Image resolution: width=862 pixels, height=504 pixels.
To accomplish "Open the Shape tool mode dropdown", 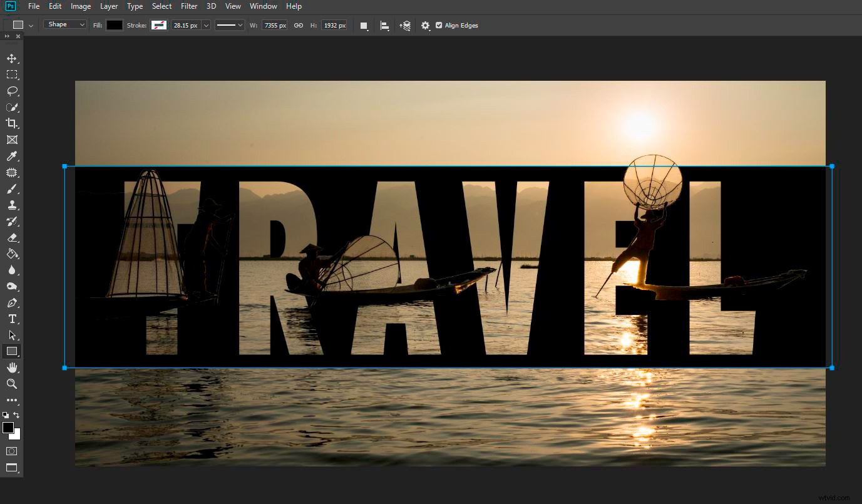I will tap(64, 24).
